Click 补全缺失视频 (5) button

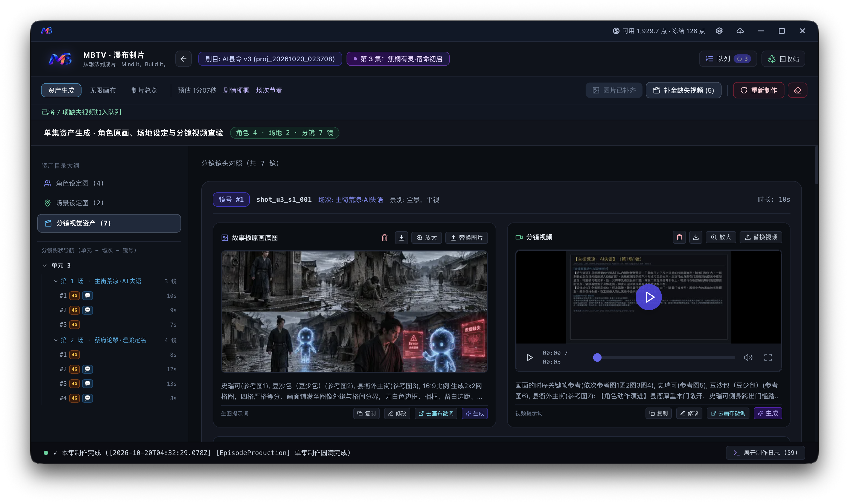tap(683, 90)
